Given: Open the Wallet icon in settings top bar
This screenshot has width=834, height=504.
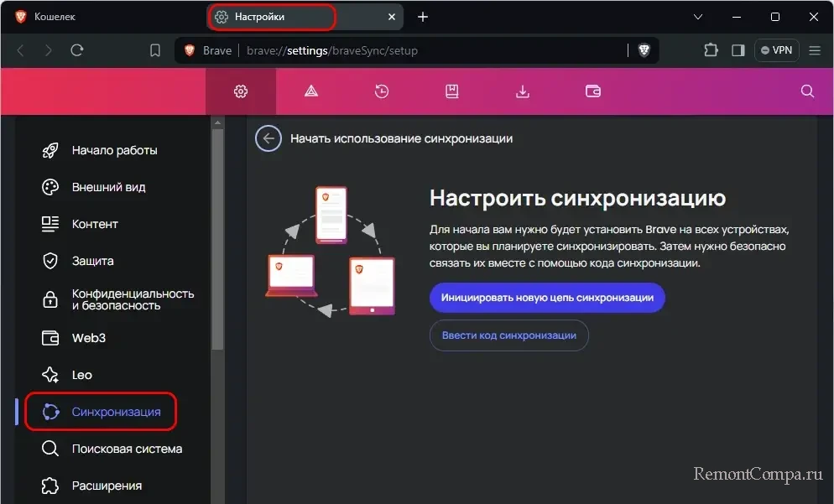Looking at the screenshot, I should [593, 91].
